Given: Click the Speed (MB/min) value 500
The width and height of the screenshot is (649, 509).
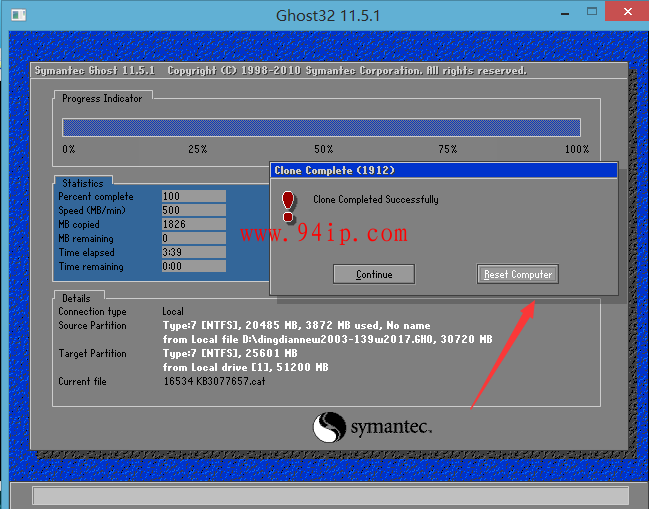Looking at the screenshot, I should (194, 210).
